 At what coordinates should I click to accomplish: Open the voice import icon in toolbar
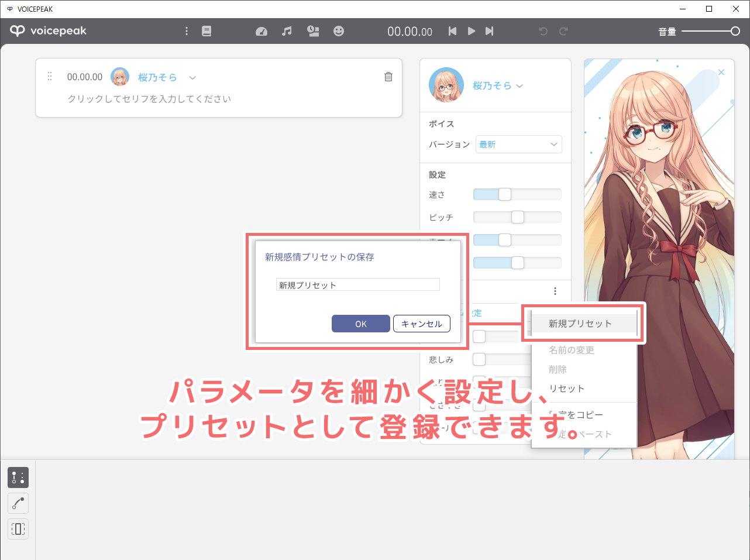coord(313,31)
